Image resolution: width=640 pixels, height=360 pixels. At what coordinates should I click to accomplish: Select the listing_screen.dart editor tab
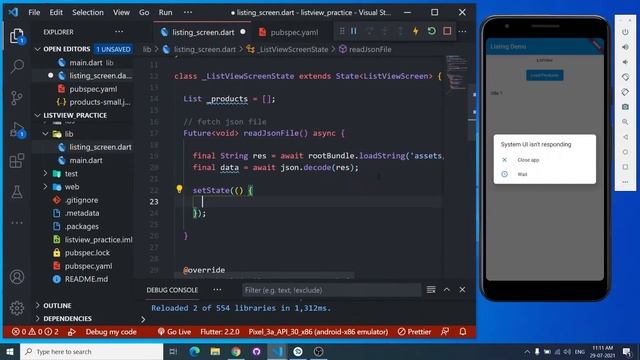click(x=203, y=32)
